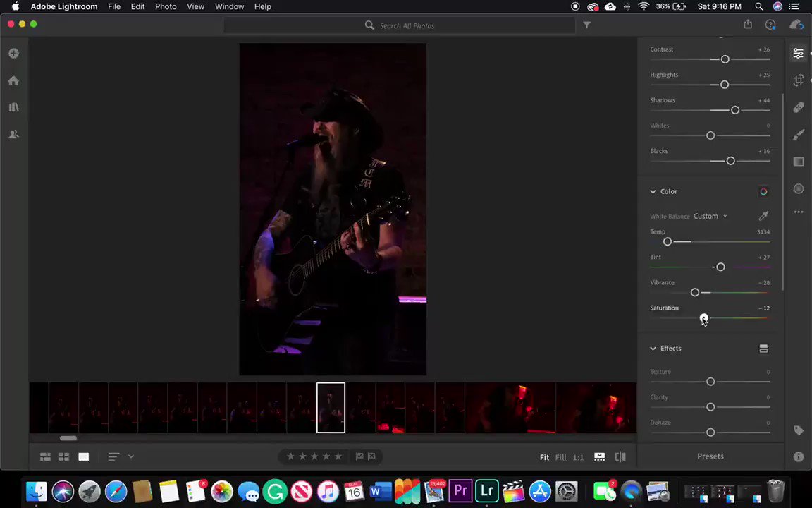
Task: Open the Keywords tag icon
Action: coord(798,430)
